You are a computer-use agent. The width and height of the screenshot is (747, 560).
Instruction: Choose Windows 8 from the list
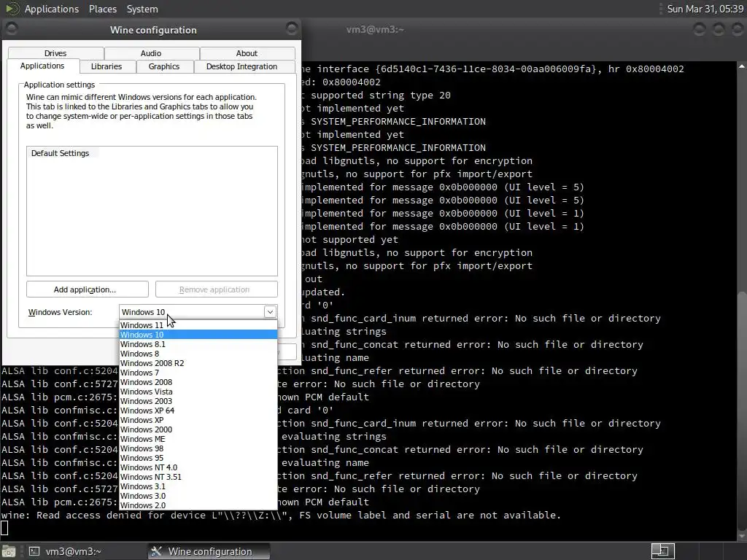tap(198, 354)
